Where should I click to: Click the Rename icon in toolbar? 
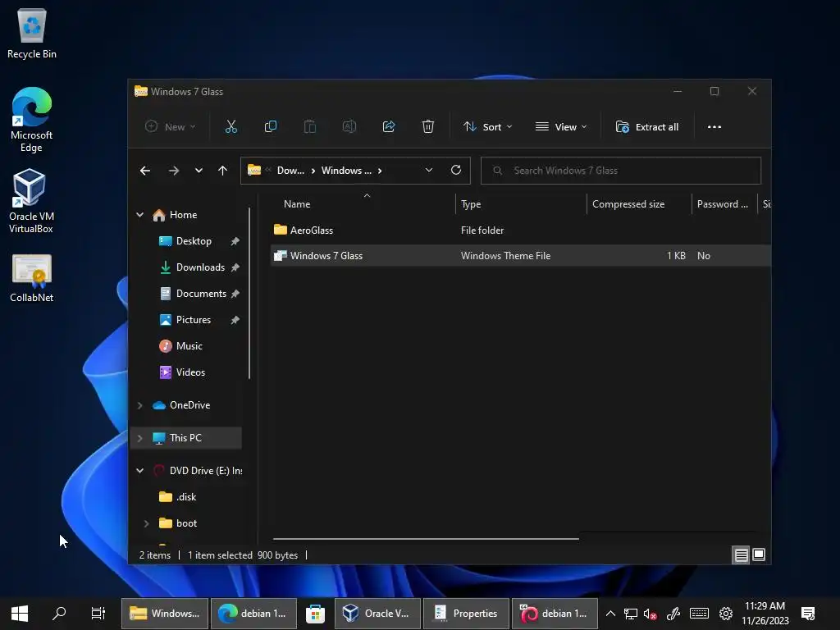pyautogui.click(x=349, y=127)
